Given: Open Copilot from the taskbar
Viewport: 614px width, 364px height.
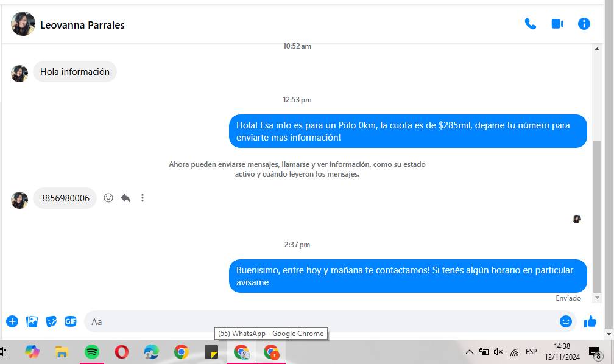Looking at the screenshot, I should tap(32, 351).
